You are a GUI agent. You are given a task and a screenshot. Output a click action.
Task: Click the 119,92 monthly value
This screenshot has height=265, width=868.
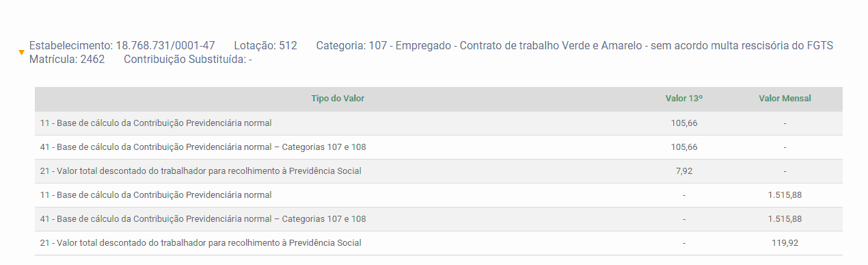[785, 243]
